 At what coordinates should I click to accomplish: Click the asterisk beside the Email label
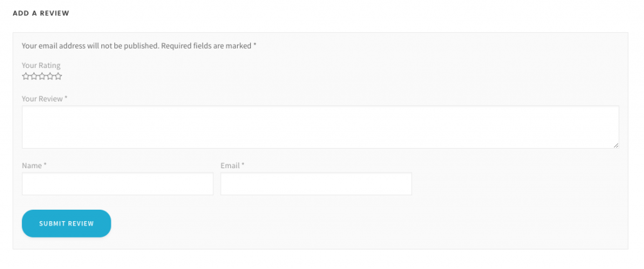tap(243, 164)
